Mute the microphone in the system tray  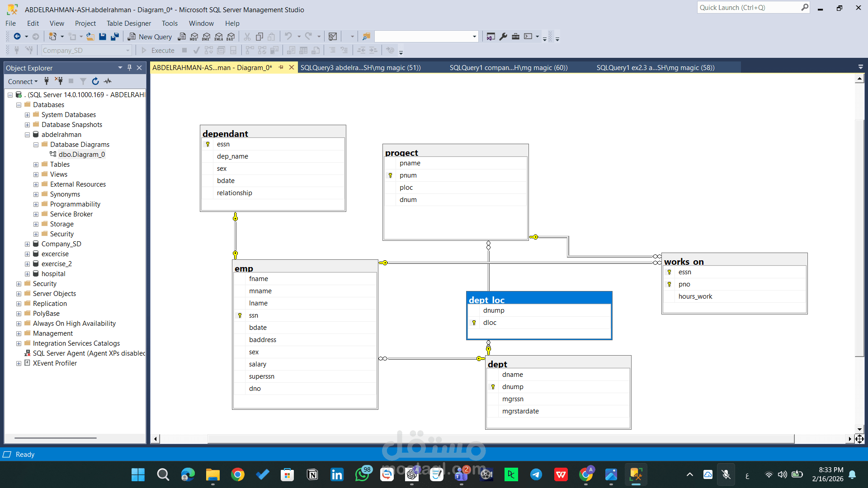[726, 475]
